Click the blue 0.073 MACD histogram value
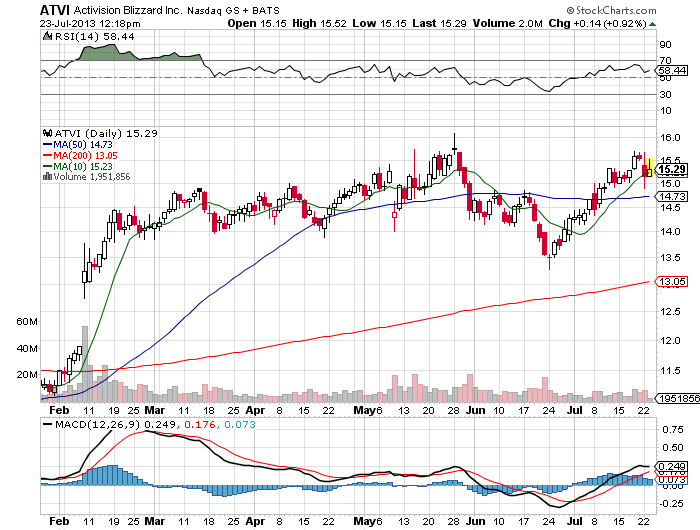The width and height of the screenshot is (700, 530). 240,424
